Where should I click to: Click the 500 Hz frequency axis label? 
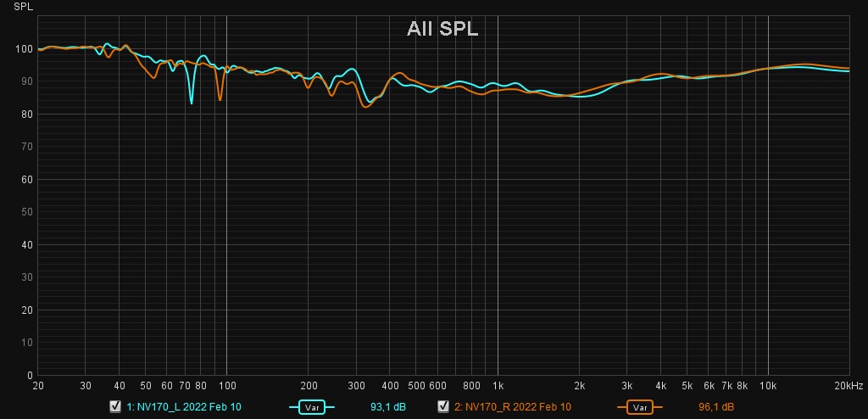[x=415, y=384]
